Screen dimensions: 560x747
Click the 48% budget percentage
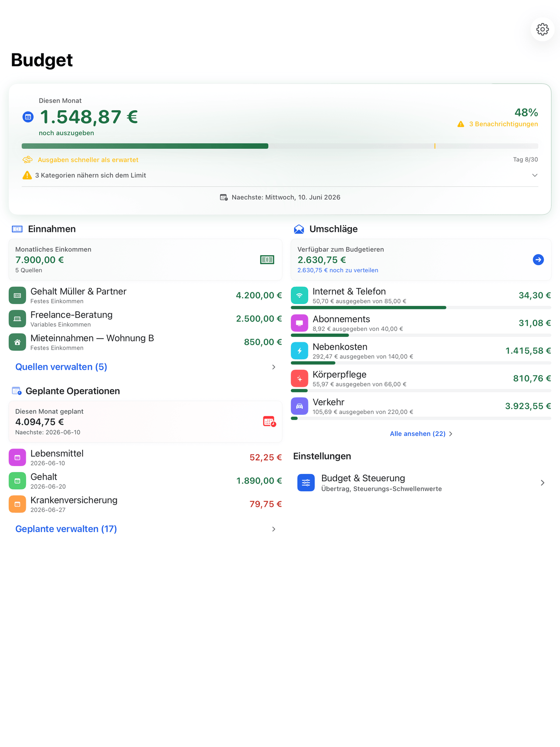click(x=526, y=112)
